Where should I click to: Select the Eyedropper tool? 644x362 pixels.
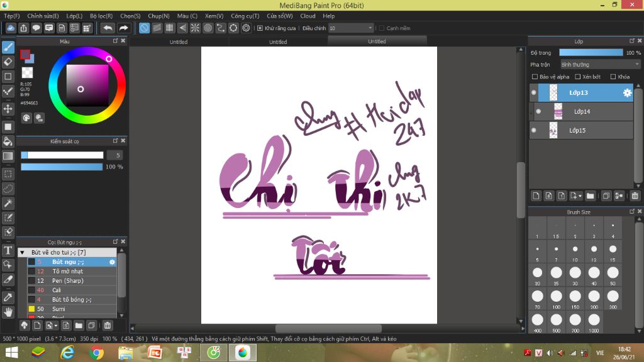[x=8, y=297]
